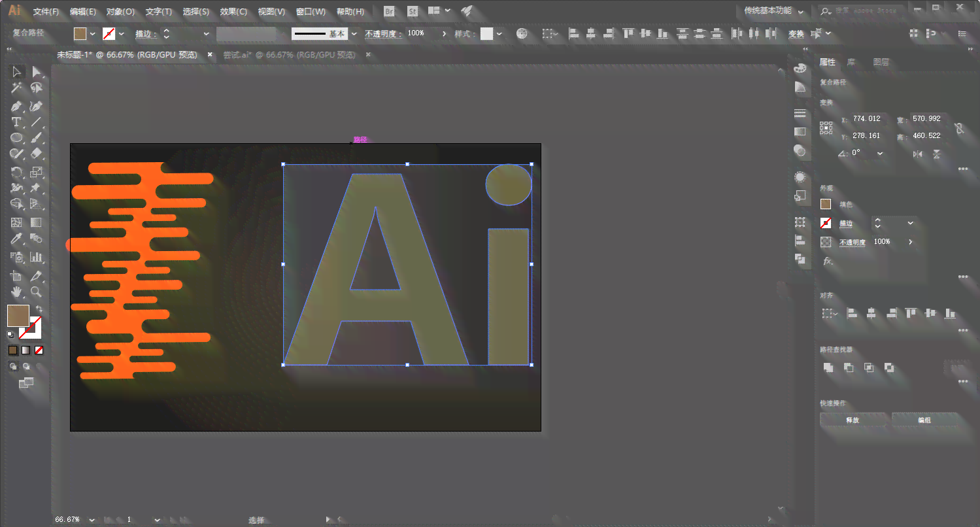This screenshot has height=527, width=980.
Task: Click the fill color swatch in toolbox
Action: (18, 316)
